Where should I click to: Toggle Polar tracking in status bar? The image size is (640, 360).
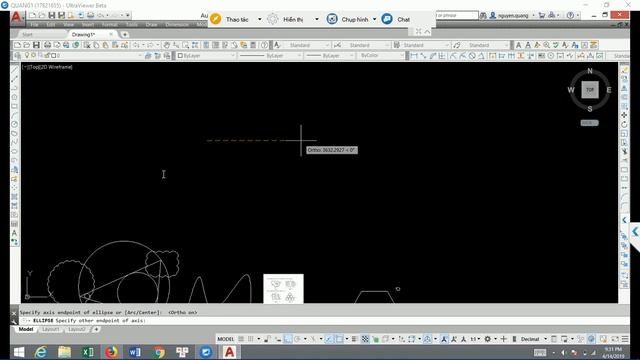[x=298, y=339]
